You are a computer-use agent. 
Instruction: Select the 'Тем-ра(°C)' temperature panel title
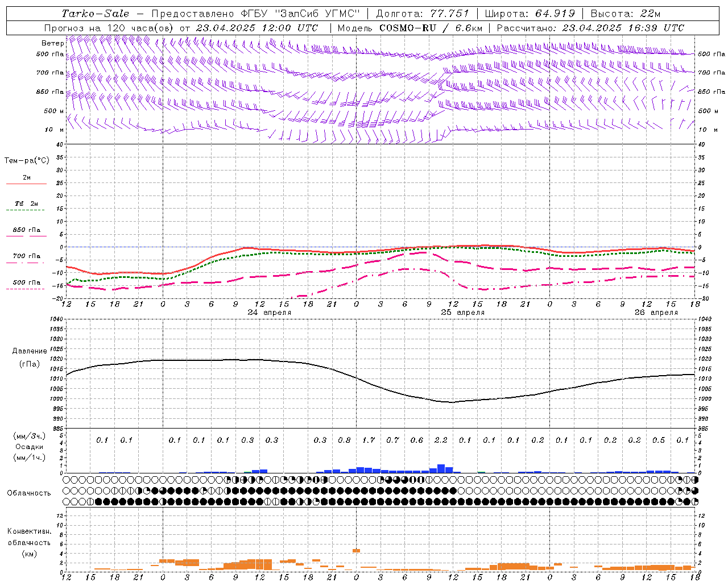pos(27,161)
